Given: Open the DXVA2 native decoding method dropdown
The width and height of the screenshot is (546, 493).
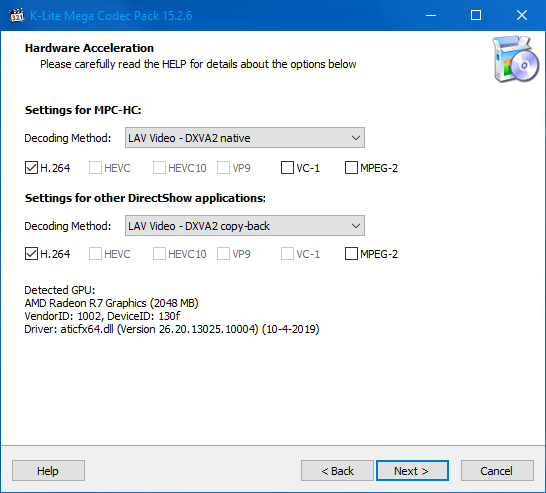Looking at the screenshot, I should pos(245,138).
